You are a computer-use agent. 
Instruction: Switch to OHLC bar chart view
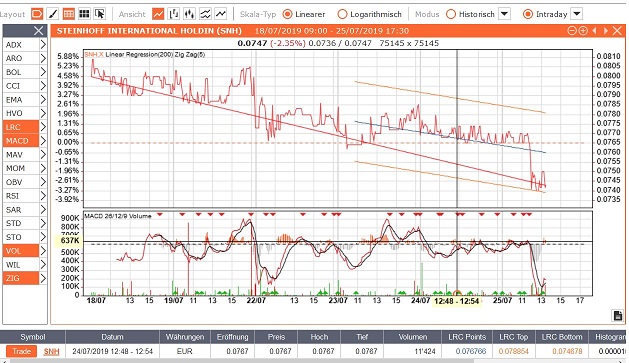(x=174, y=14)
